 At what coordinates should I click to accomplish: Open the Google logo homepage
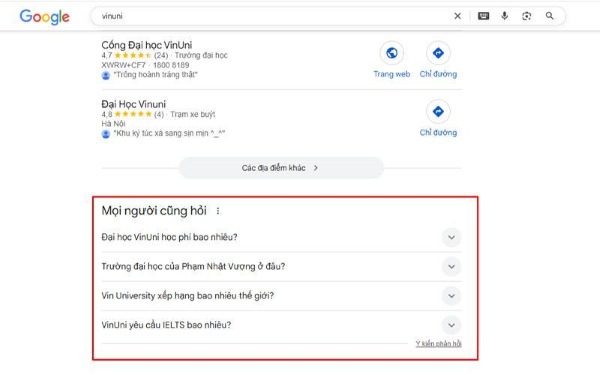(44, 17)
